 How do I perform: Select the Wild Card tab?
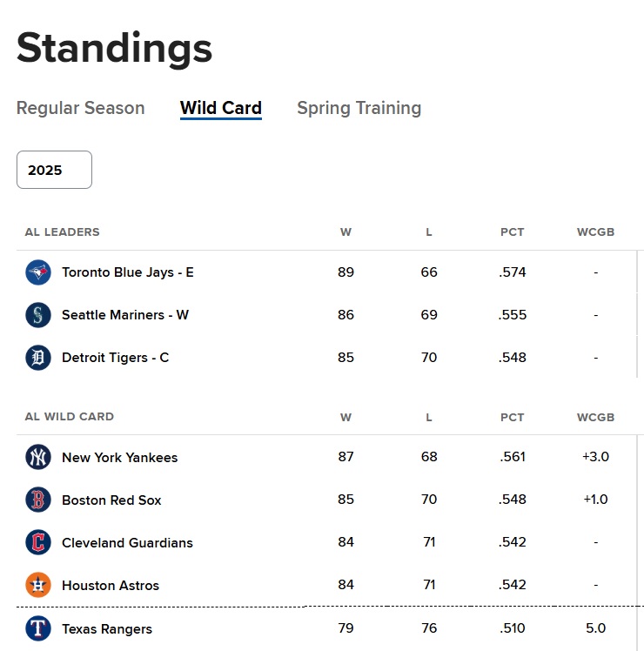(x=221, y=108)
